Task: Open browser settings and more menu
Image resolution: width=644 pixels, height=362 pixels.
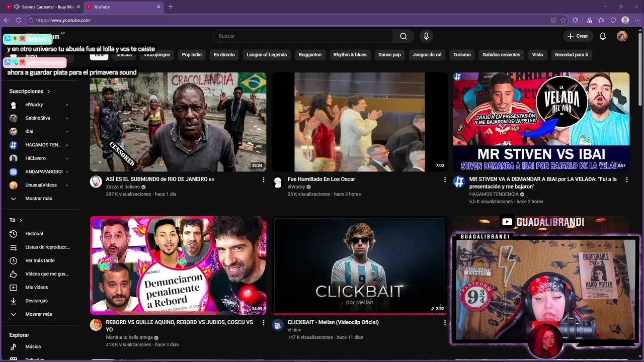Action: point(637,20)
